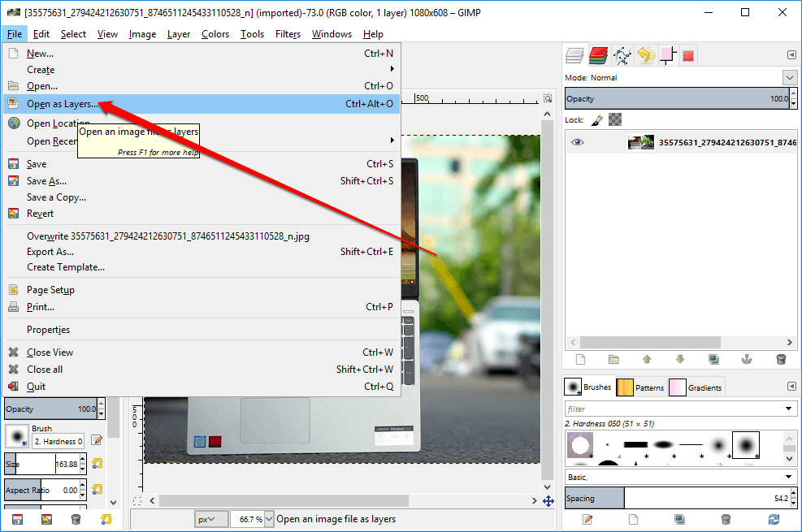This screenshot has width=802, height=532.
Task: Switch to the Layers dock tab icon
Action: (x=574, y=55)
